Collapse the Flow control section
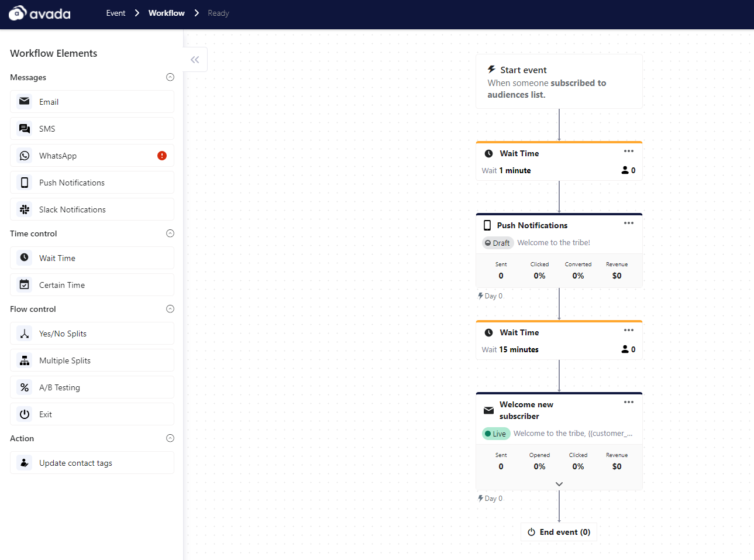Image resolution: width=754 pixels, height=560 pixels. pyautogui.click(x=170, y=309)
